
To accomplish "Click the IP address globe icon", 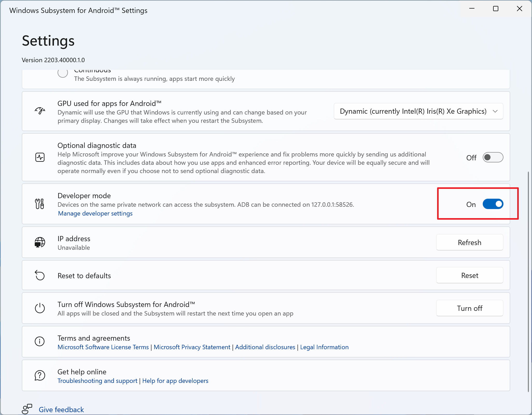I will click(40, 242).
